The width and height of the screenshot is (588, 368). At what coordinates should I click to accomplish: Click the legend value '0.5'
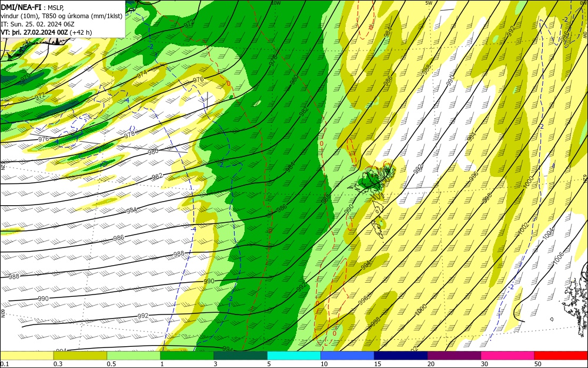[x=111, y=364]
